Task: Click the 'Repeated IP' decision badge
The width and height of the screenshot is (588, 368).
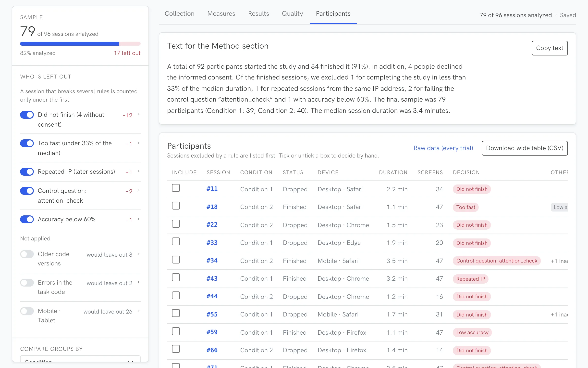Action: click(471, 279)
